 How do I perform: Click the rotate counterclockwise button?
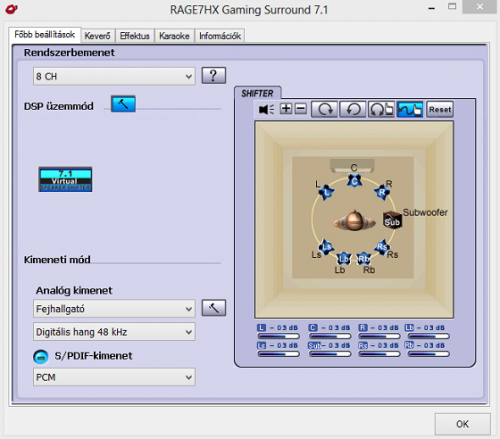(353, 109)
